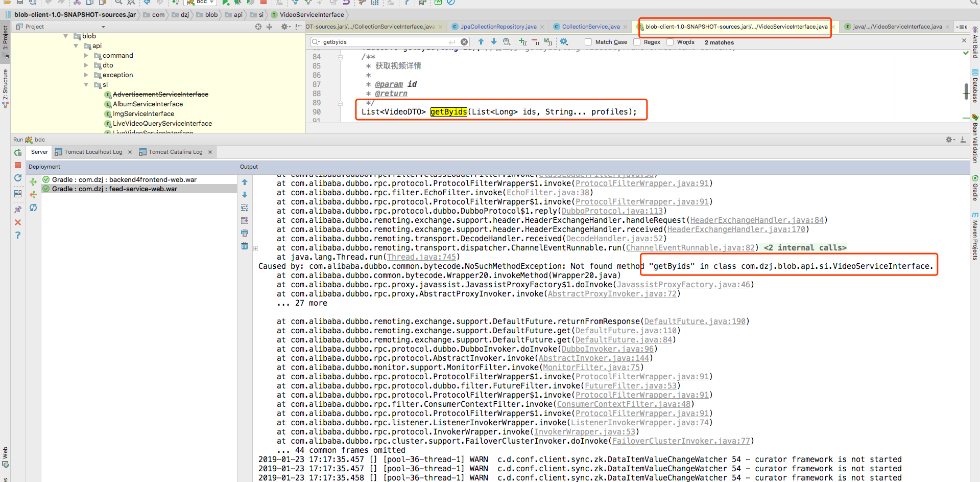Toggle the Regex search option
Screen dimensions: 980x482
(x=637, y=42)
